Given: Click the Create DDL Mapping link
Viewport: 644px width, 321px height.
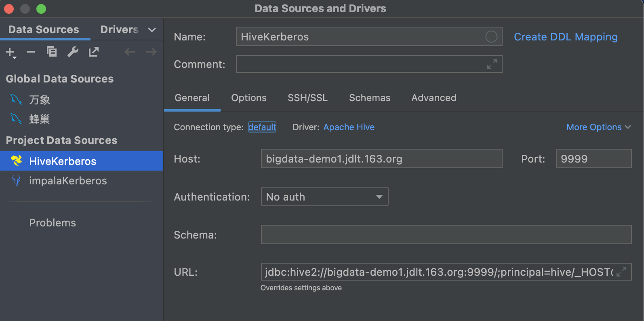Looking at the screenshot, I should coord(566,37).
